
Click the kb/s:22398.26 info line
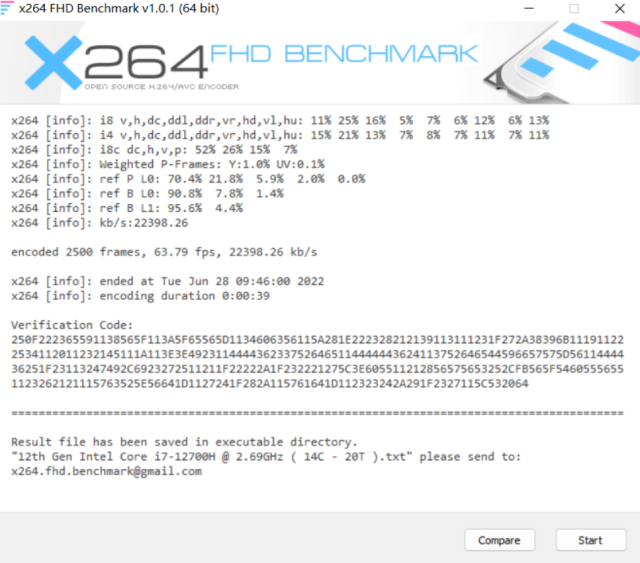pos(100,223)
